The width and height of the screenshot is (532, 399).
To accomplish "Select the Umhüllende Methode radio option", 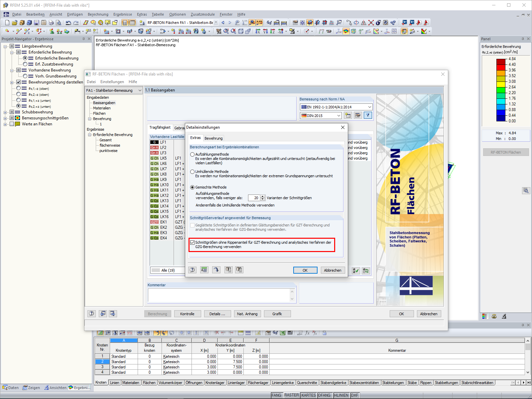I will 192,172.
